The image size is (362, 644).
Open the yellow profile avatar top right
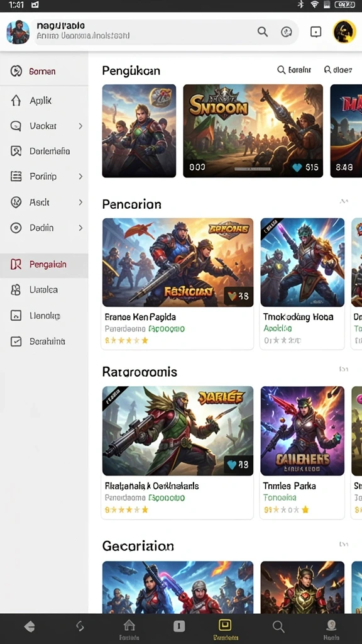point(344,31)
